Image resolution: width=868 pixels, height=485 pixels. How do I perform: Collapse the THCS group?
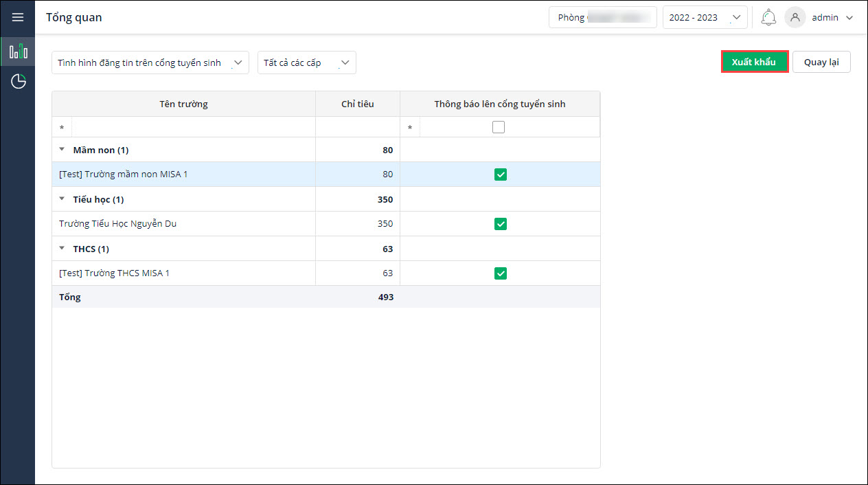tap(62, 249)
